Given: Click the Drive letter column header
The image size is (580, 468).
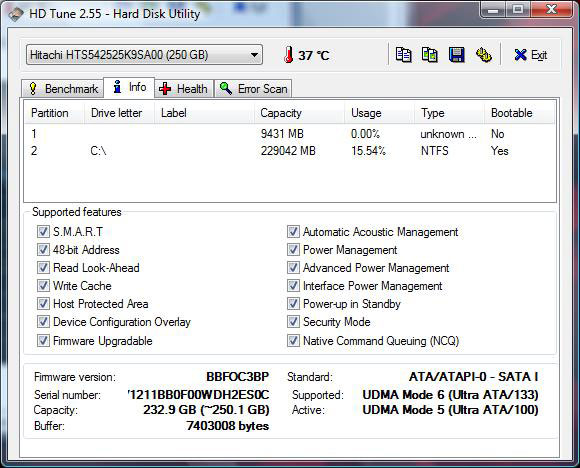Looking at the screenshot, I should (x=119, y=113).
